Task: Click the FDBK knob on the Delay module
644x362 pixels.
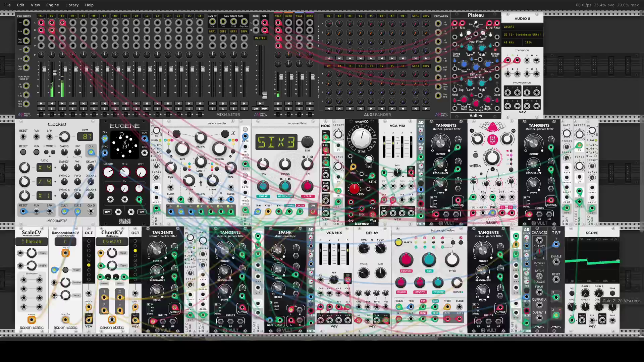Action: point(380,248)
